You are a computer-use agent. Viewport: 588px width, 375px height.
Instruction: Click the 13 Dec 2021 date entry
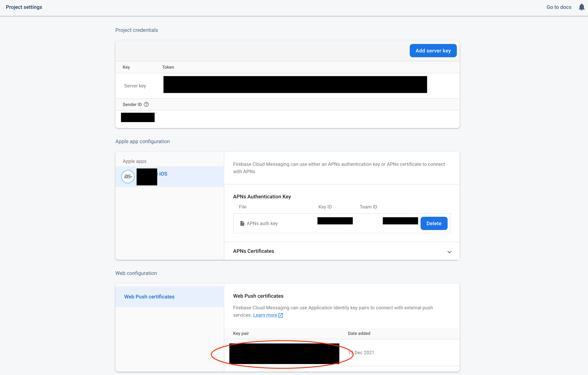361,353
